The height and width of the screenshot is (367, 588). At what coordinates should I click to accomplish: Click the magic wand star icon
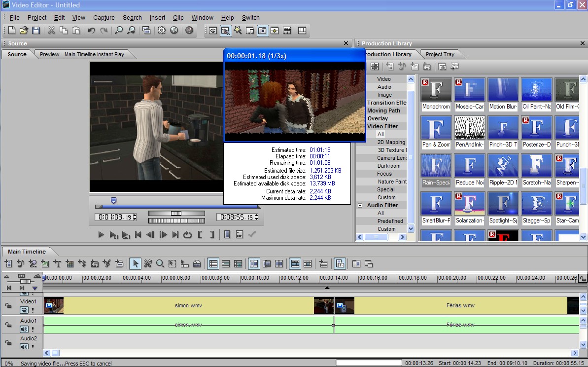pos(238,31)
